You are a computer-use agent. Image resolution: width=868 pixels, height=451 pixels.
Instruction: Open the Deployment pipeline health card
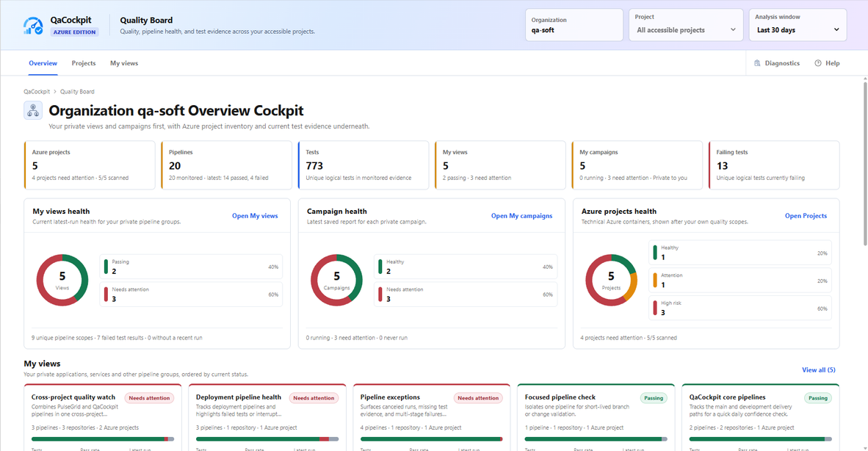[267, 418]
